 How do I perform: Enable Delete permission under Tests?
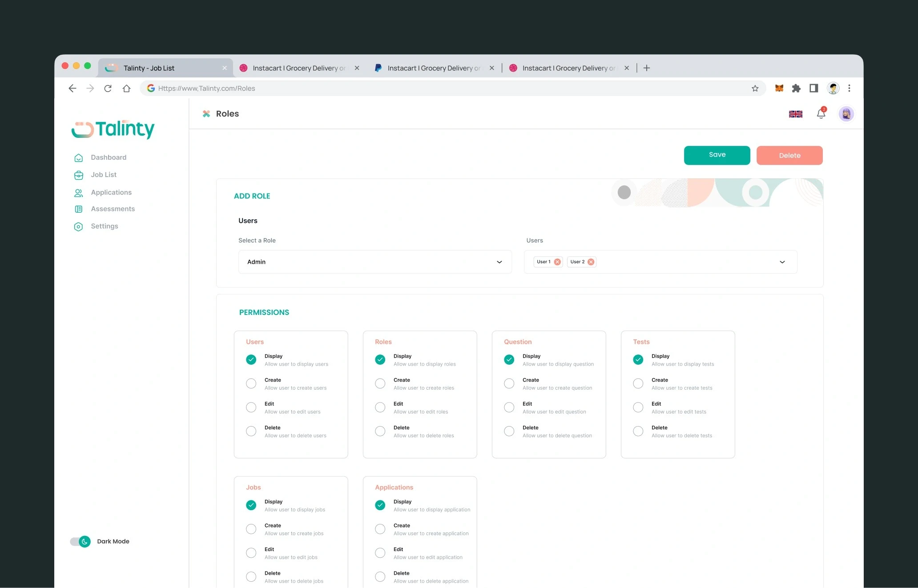pos(638,431)
